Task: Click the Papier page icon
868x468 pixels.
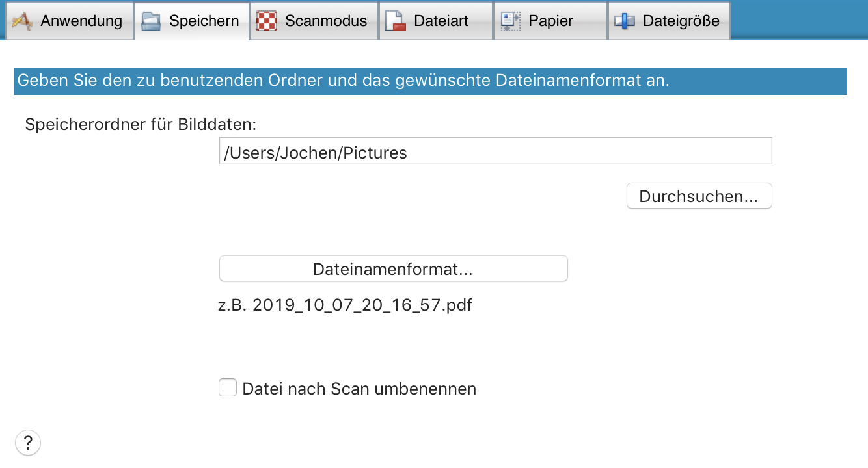Action: [510, 21]
